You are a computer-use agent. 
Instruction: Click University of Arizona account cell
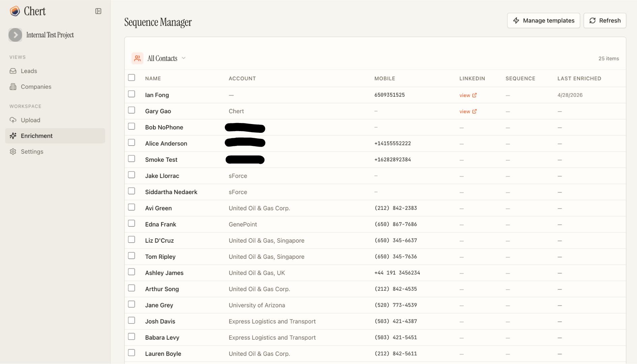pyautogui.click(x=257, y=305)
